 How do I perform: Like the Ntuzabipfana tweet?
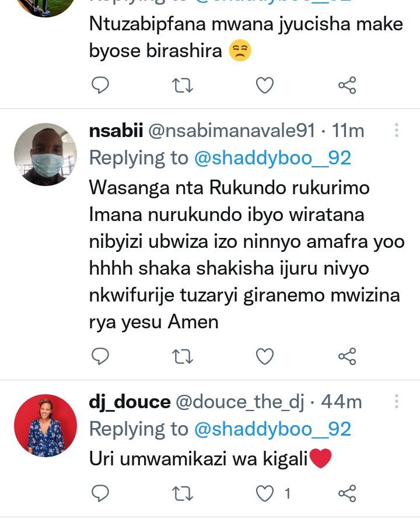coord(265,86)
